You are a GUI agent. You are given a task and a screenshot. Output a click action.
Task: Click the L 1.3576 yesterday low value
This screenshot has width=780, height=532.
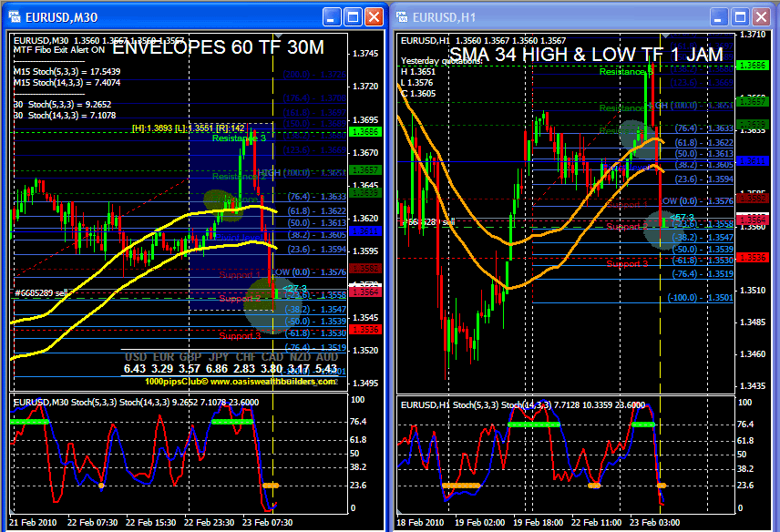tap(416, 83)
